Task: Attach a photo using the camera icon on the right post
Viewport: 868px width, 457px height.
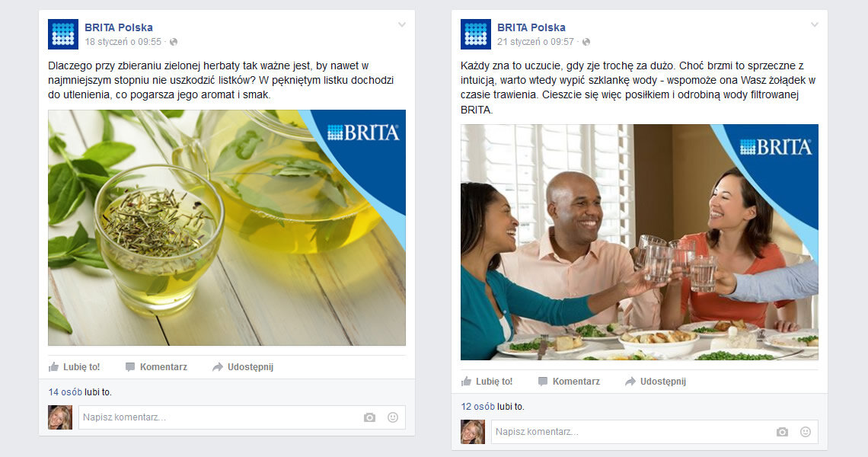Action: pos(782,432)
